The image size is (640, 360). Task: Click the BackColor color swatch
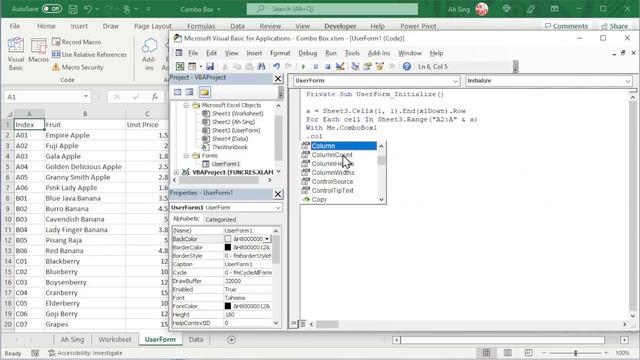(228, 239)
